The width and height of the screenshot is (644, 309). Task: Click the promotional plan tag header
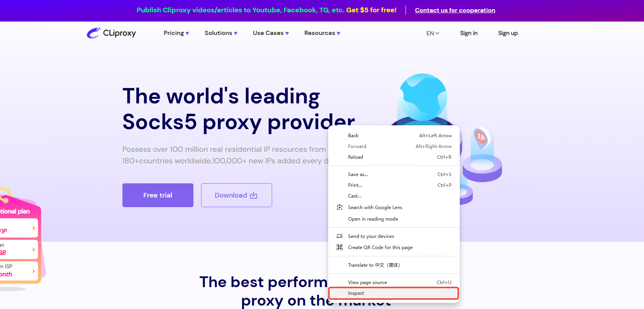(x=15, y=211)
